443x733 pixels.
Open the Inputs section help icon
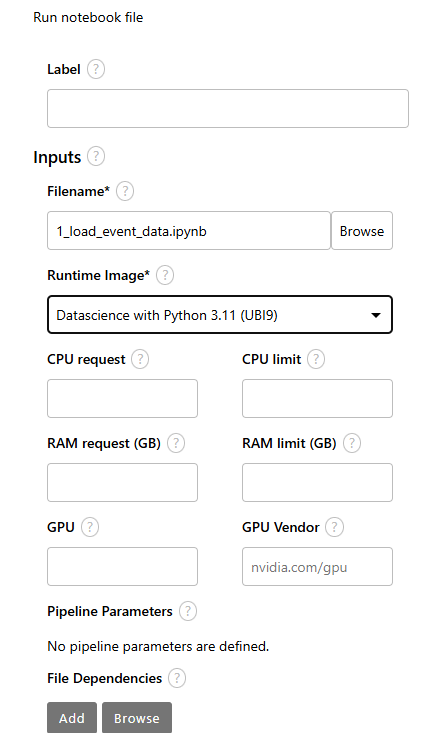96,156
